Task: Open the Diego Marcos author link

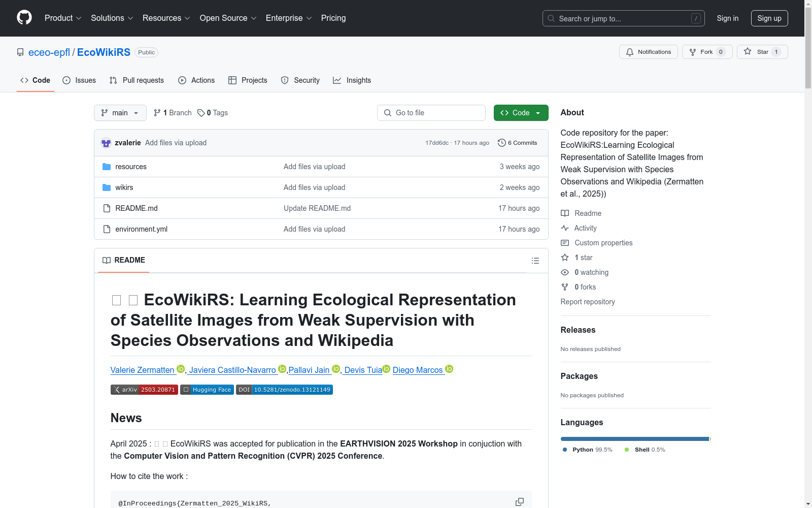Action: 418,370
